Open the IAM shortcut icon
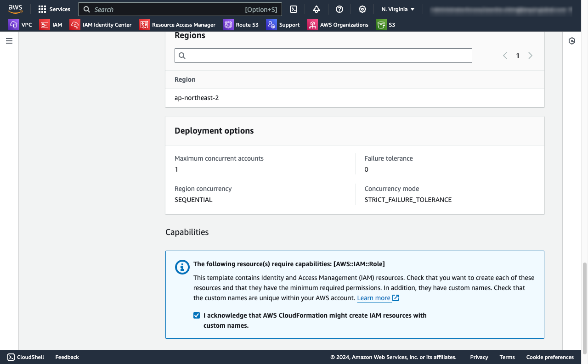 pos(45,25)
